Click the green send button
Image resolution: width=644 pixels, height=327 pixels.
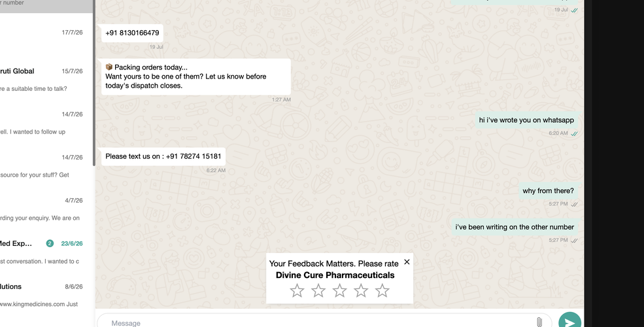569,321
